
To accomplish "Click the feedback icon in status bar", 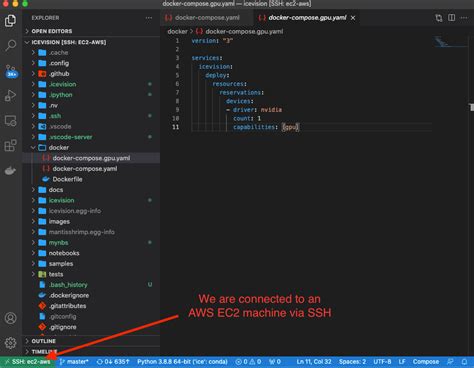I will tap(450, 362).
